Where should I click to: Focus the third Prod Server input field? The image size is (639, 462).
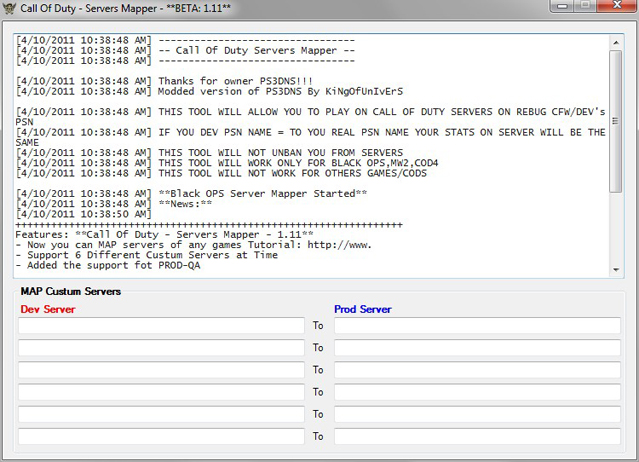tap(477, 370)
